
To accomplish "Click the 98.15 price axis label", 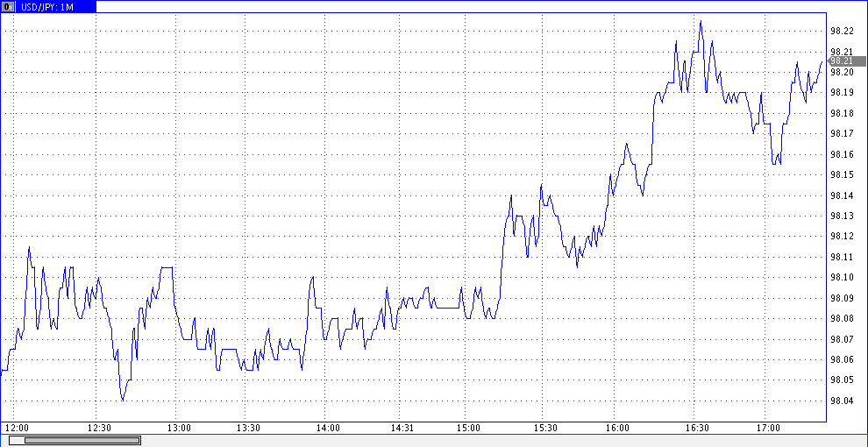I will coord(842,174).
